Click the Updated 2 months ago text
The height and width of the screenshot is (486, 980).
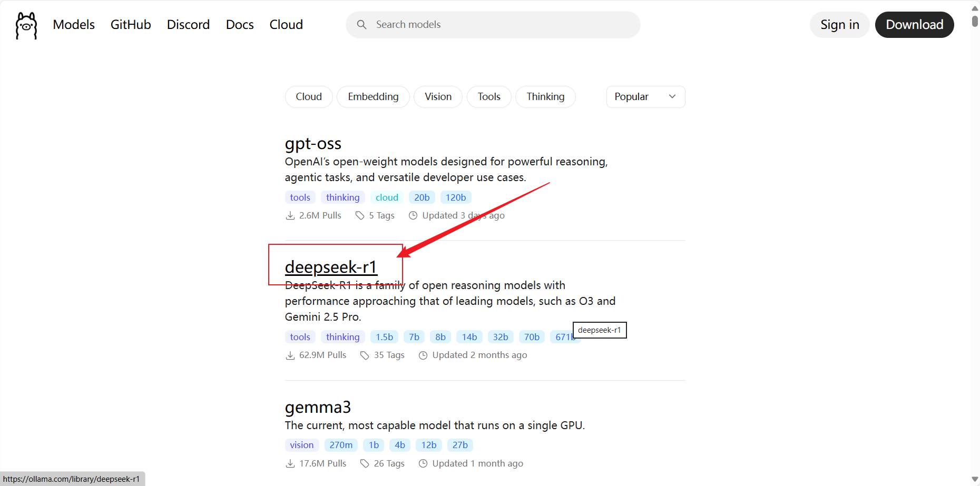click(479, 355)
